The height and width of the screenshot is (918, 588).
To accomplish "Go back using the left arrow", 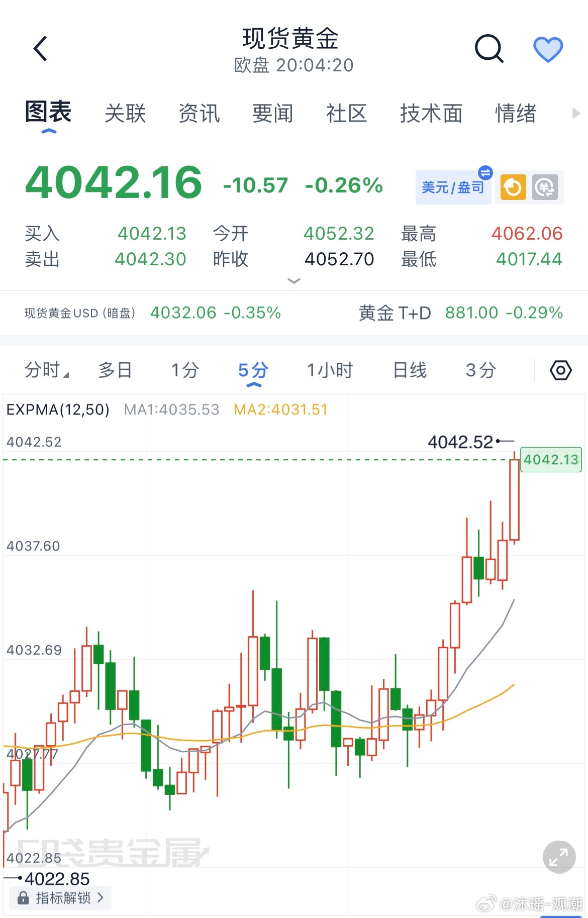I will pyautogui.click(x=40, y=49).
